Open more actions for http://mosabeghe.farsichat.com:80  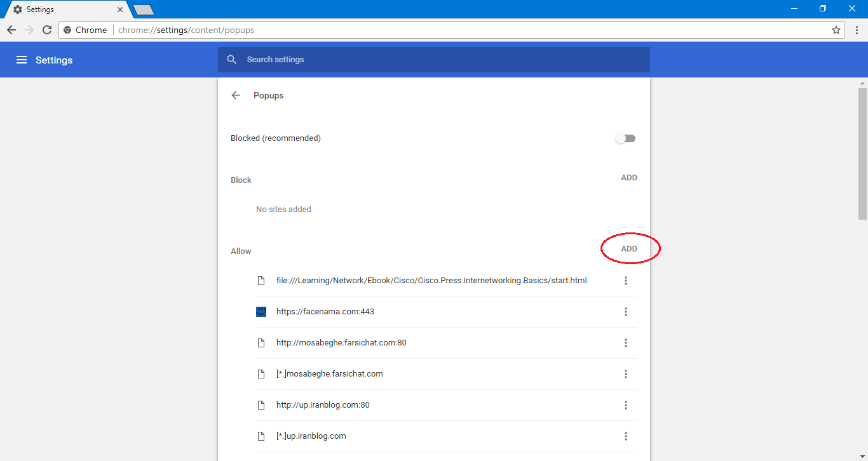[626, 343]
